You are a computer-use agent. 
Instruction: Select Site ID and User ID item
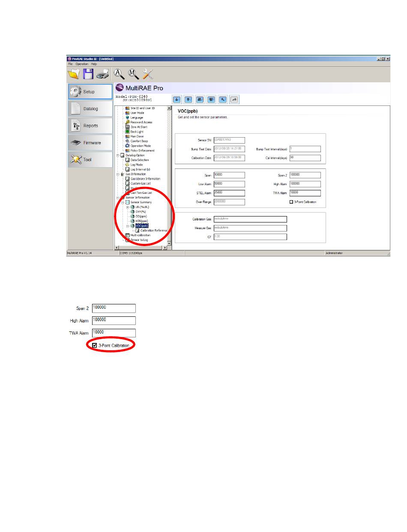point(143,108)
